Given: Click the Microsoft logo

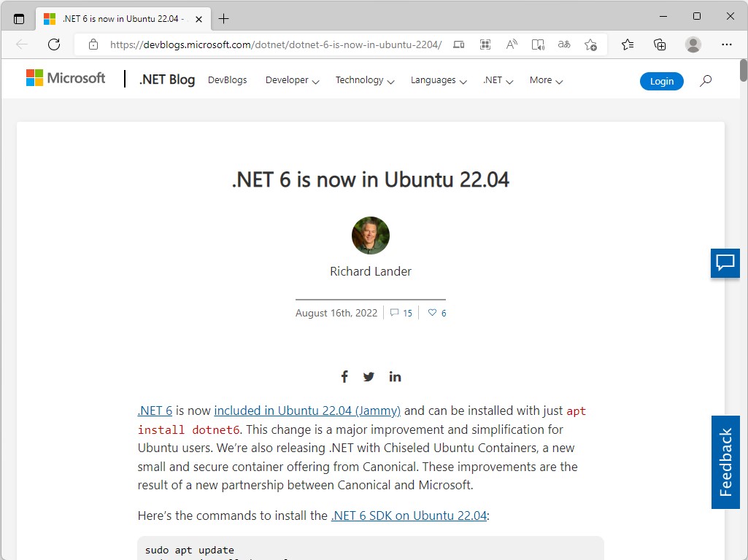Looking at the screenshot, I should tap(65, 77).
